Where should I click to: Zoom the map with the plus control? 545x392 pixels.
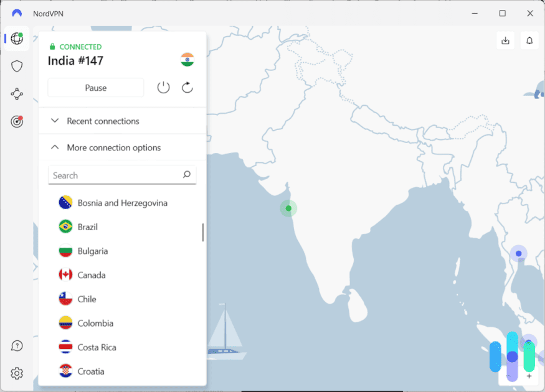[x=529, y=376]
